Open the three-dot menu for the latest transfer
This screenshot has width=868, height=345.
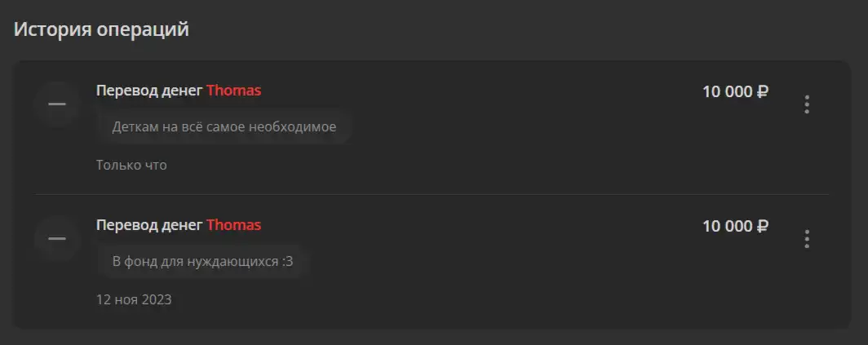click(807, 104)
